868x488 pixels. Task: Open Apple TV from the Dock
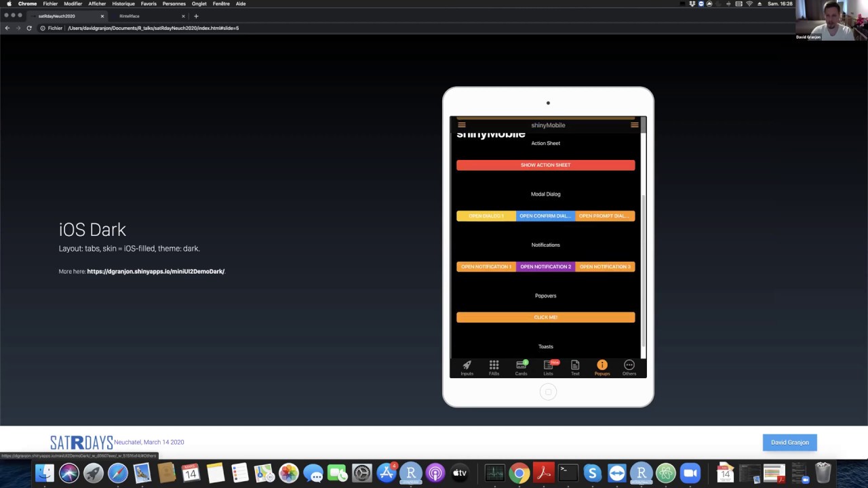460,472
